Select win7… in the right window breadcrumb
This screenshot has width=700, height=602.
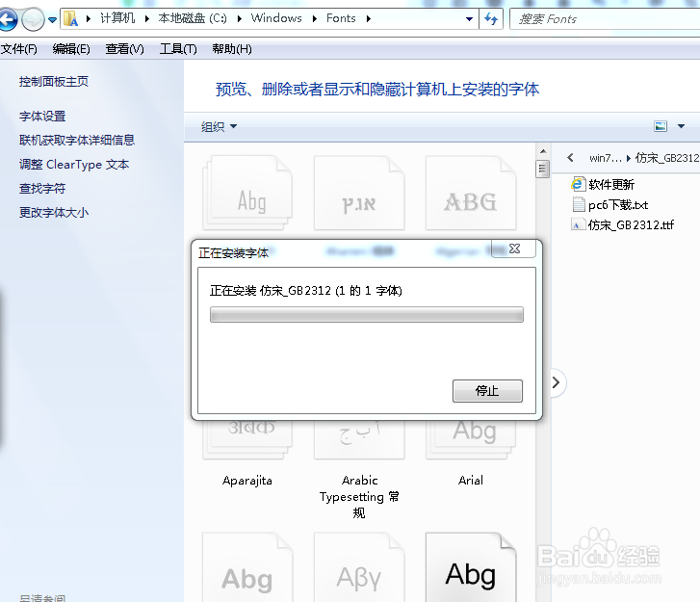click(606, 158)
